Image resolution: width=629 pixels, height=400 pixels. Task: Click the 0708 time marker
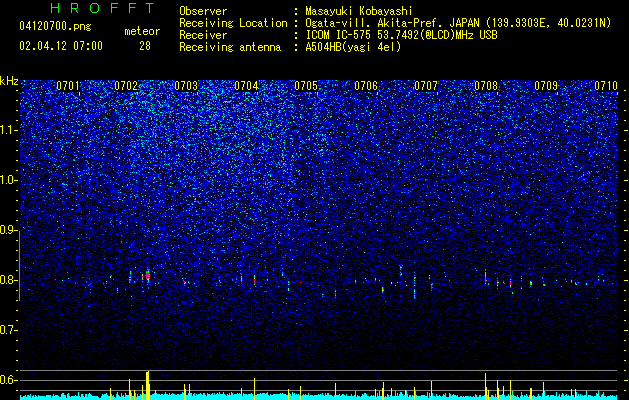(x=486, y=85)
